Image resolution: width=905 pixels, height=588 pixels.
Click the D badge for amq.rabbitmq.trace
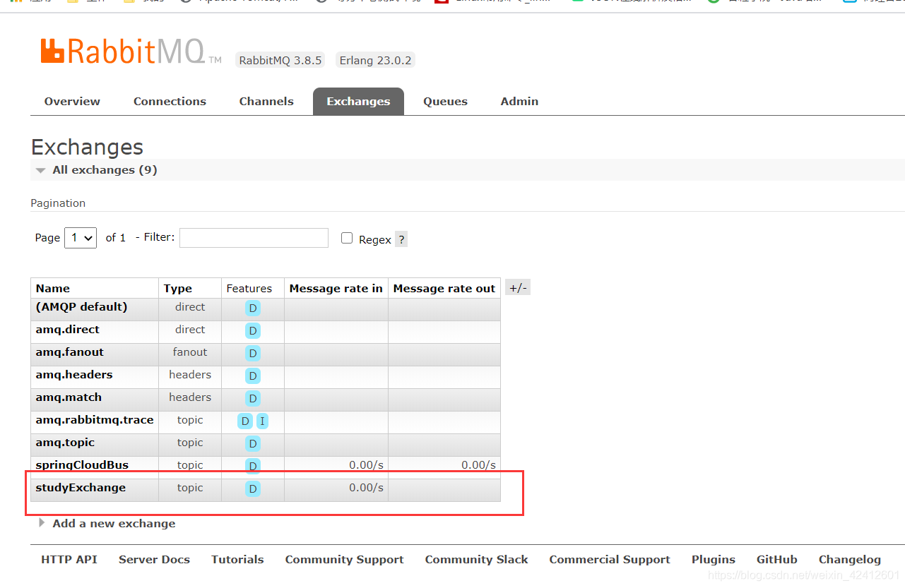coord(245,421)
